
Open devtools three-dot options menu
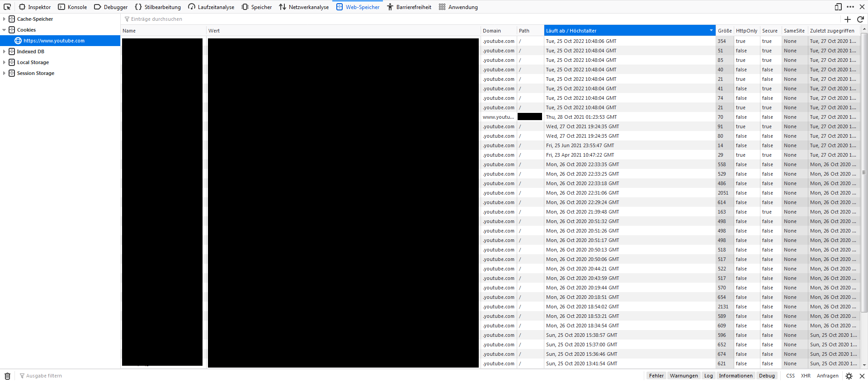[x=850, y=7]
